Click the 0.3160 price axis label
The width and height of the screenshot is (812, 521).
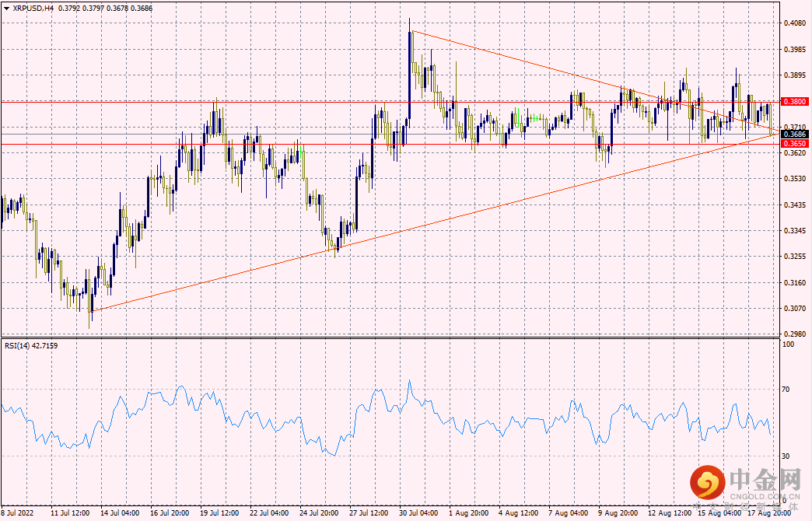795,283
